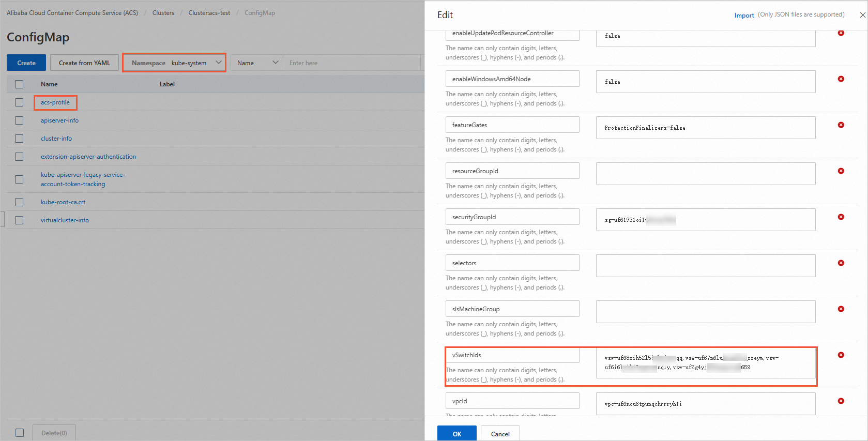Delete the featureGates entry with red X

pyautogui.click(x=841, y=125)
